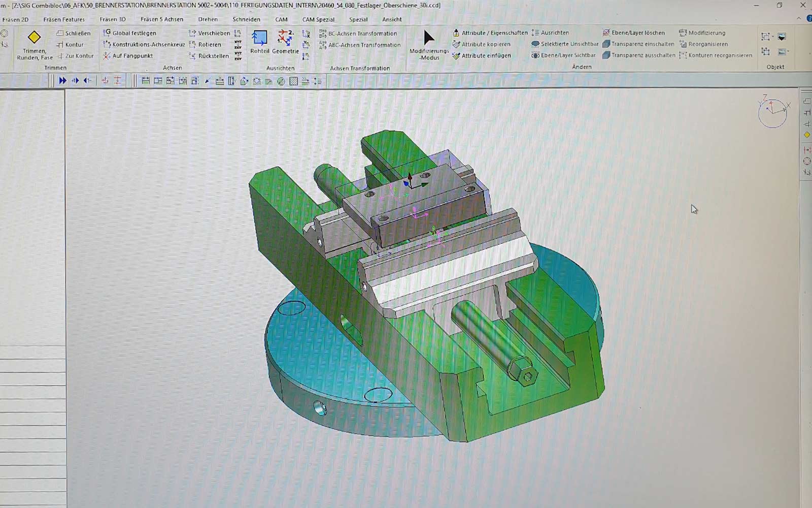Choose Auf Fangpunkt axis option
Viewport: 812px width, 508px height.
(x=128, y=56)
